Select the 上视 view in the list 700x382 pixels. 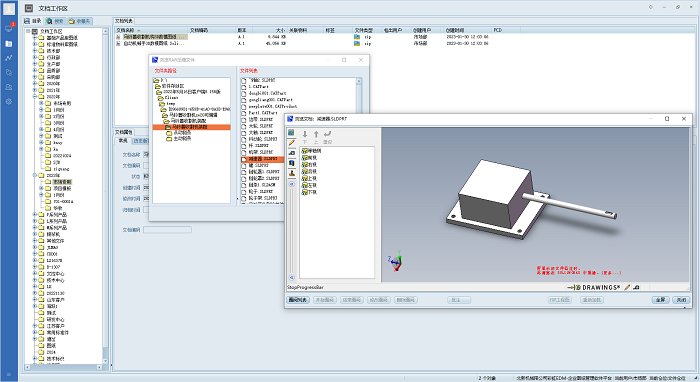tap(309, 179)
